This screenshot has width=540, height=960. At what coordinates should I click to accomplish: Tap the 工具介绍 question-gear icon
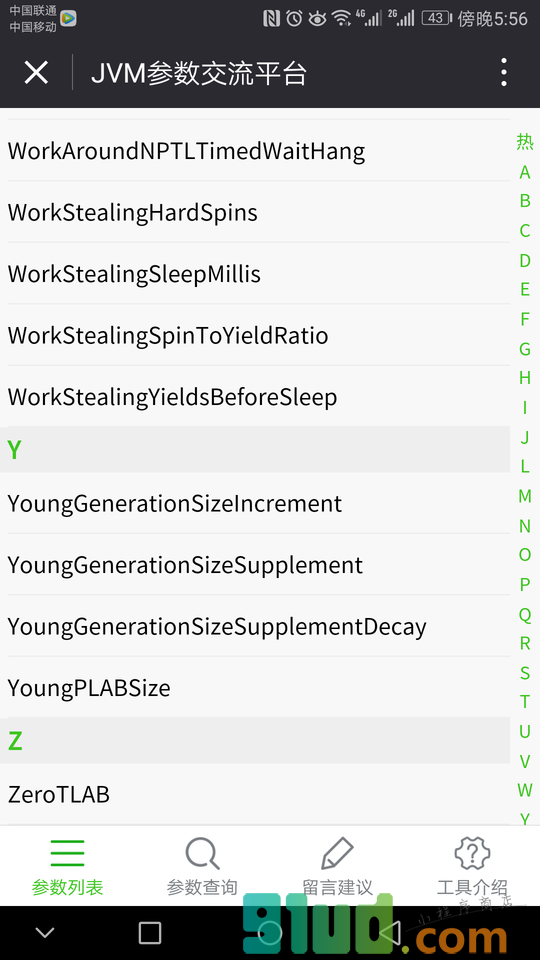click(x=472, y=853)
